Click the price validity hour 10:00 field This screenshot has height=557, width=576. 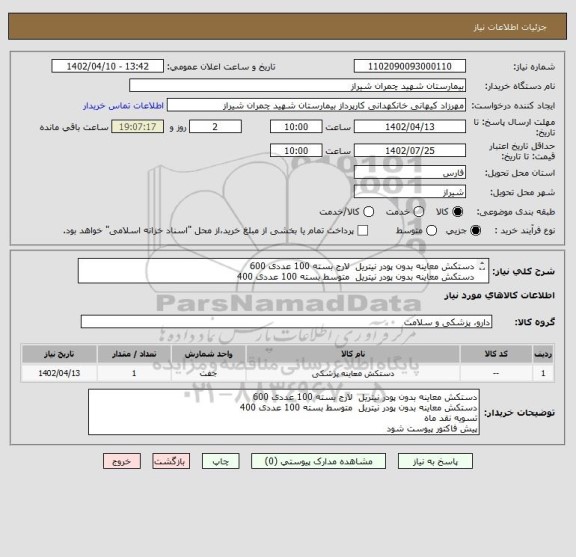(296, 151)
